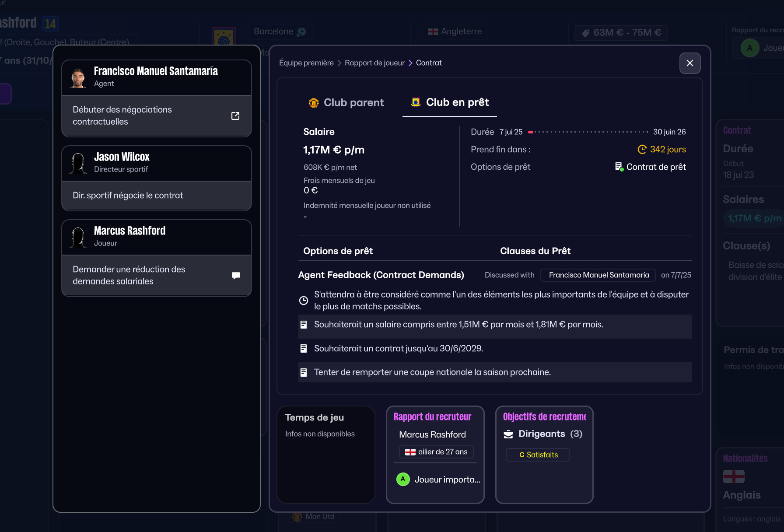Click the green A rating badge
This screenshot has height=532, width=784.
click(402, 479)
